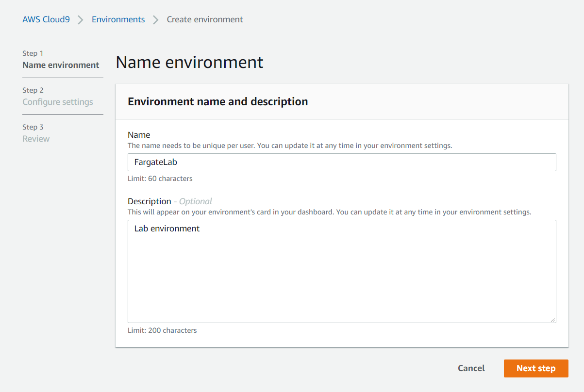The width and height of the screenshot is (584, 392).
Task: Focus the Name field containing FargateLab
Action: coord(342,163)
